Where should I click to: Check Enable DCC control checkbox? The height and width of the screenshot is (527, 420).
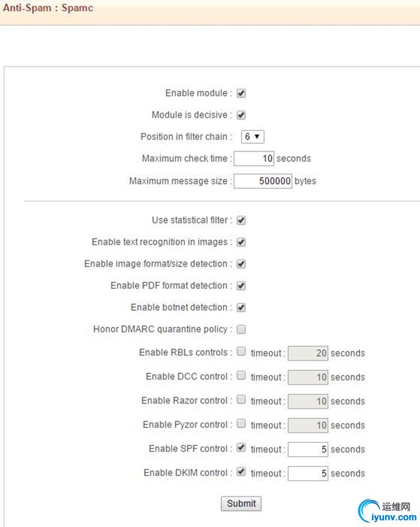(x=241, y=375)
